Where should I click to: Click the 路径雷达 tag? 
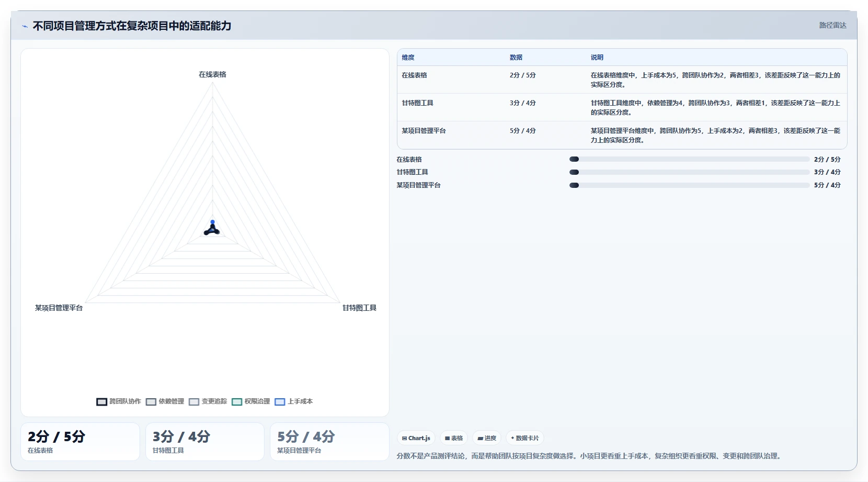tap(832, 25)
